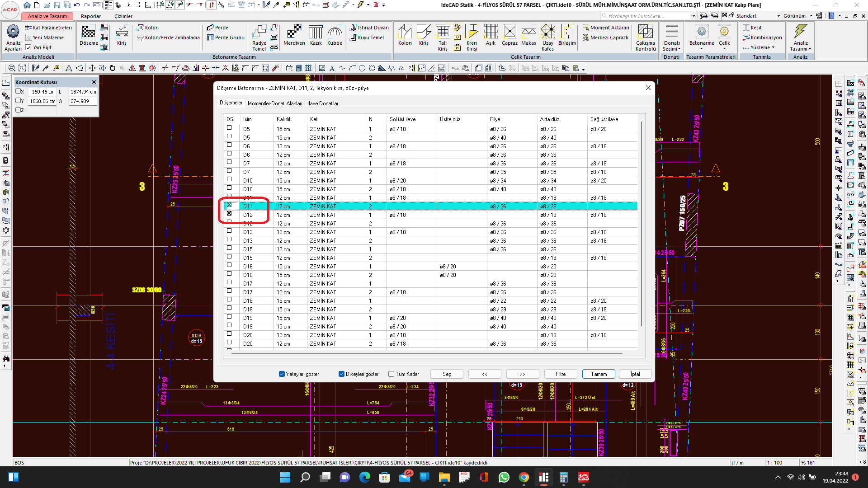
Task: Uncheck the D12 N=1 row checkbox
Action: pos(229,214)
